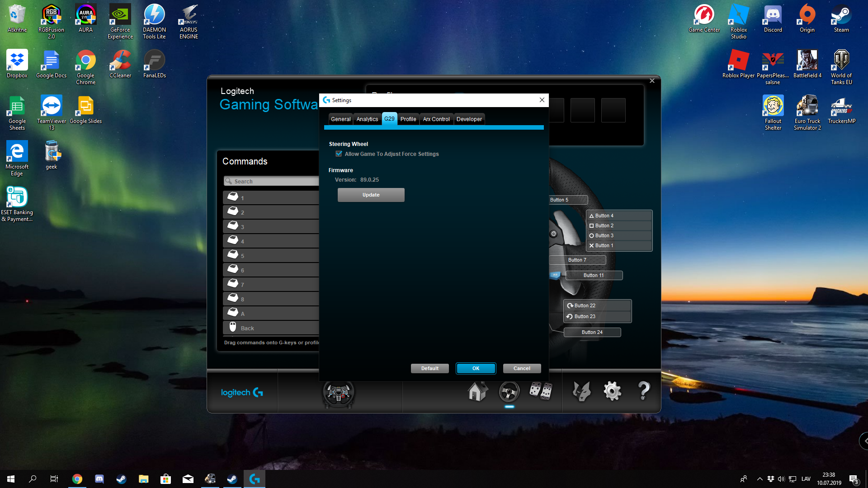
Task: Search commands input field
Action: (x=272, y=181)
